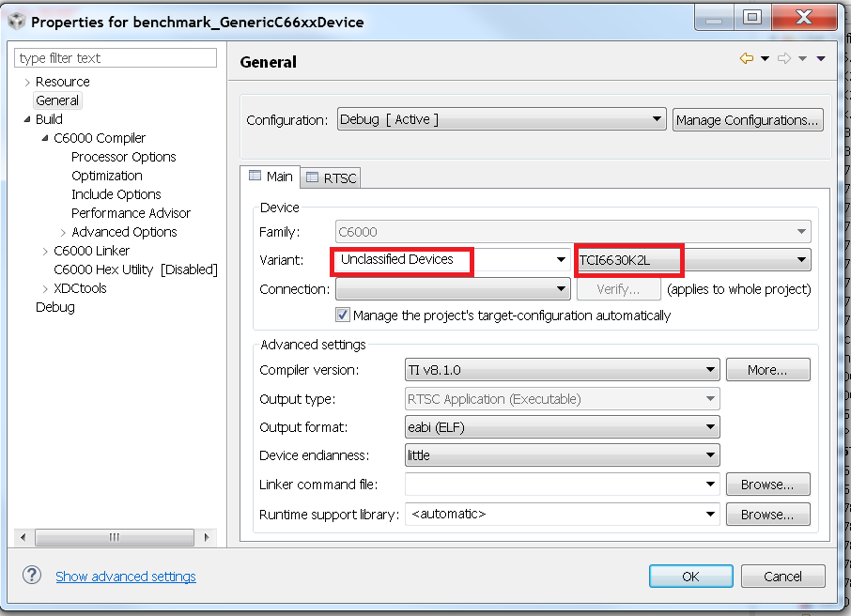Click the type filter text field
This screenshot has height=616, width=851.
click(115, 58)
